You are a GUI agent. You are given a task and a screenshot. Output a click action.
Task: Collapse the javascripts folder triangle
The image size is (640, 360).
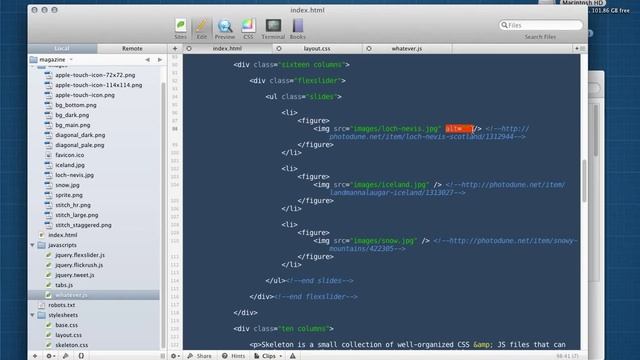[x=32, y=245]
